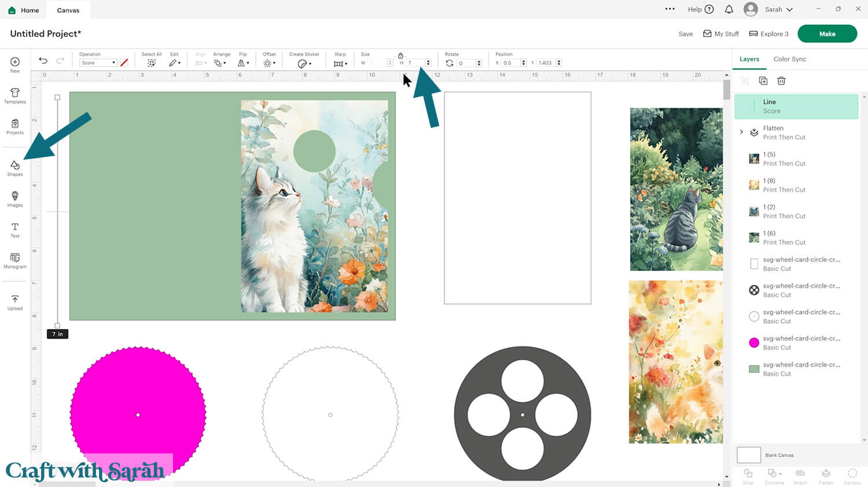Open the Images library

(15, 199)
